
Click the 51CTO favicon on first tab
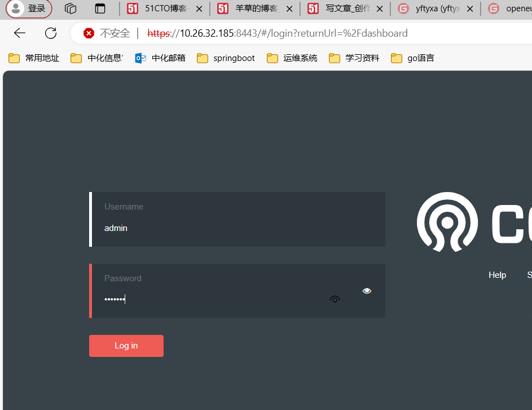pyautogui.click(x=133, y=8)
